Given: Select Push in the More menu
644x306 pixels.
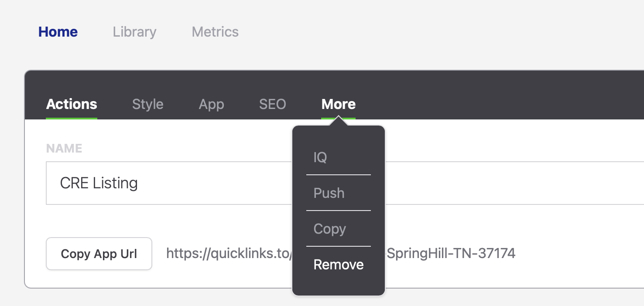Looking at the screenshot, I should (329, 193).
